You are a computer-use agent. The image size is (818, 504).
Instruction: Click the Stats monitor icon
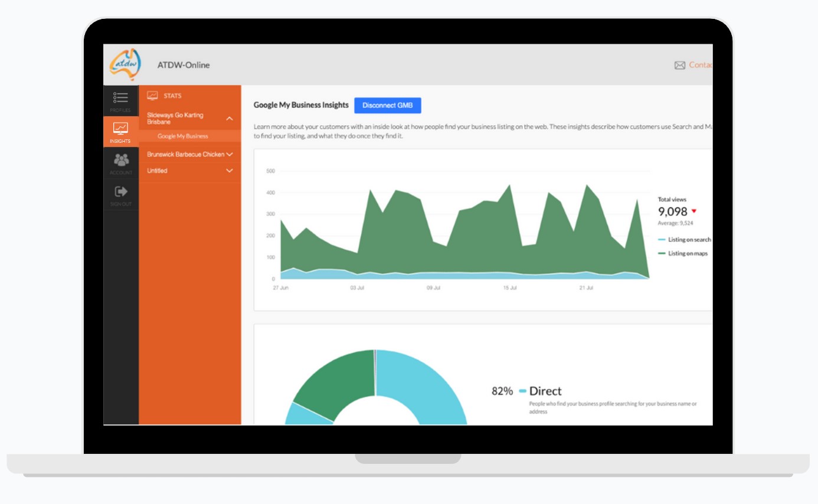coord(152,95)
